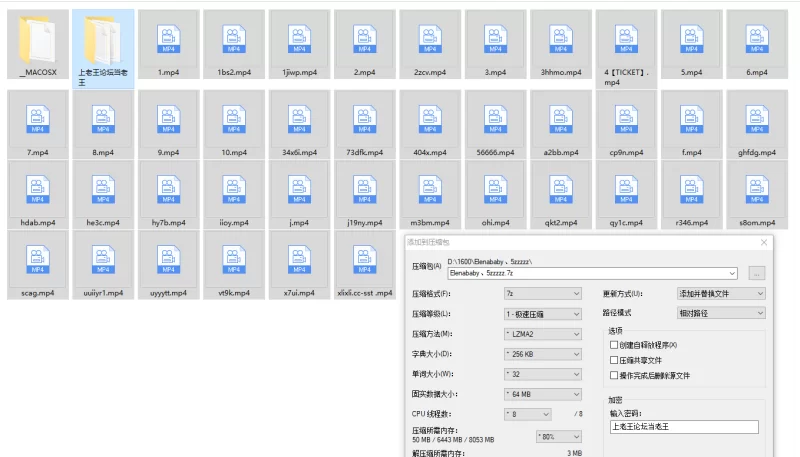Select the ghfdg.mp4 file
Screen dimensions: 800x457
click(x=757, y=124)
